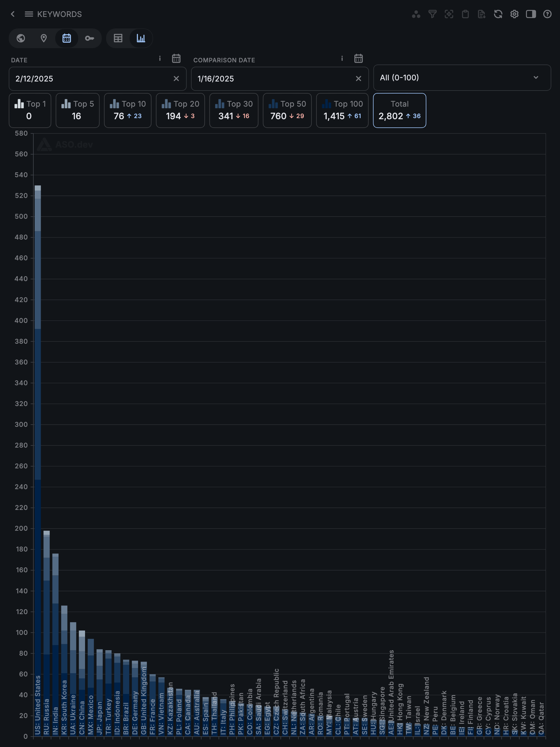Open the filter funnel icon
The image size is (560, 747).
pos(432,14)
